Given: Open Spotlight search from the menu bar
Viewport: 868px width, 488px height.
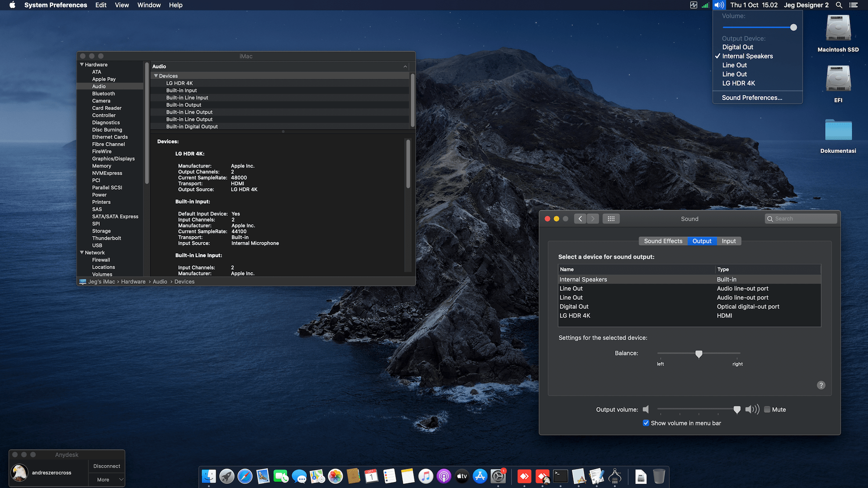Looking at the screenshot, I should click(x=839, y=5).
